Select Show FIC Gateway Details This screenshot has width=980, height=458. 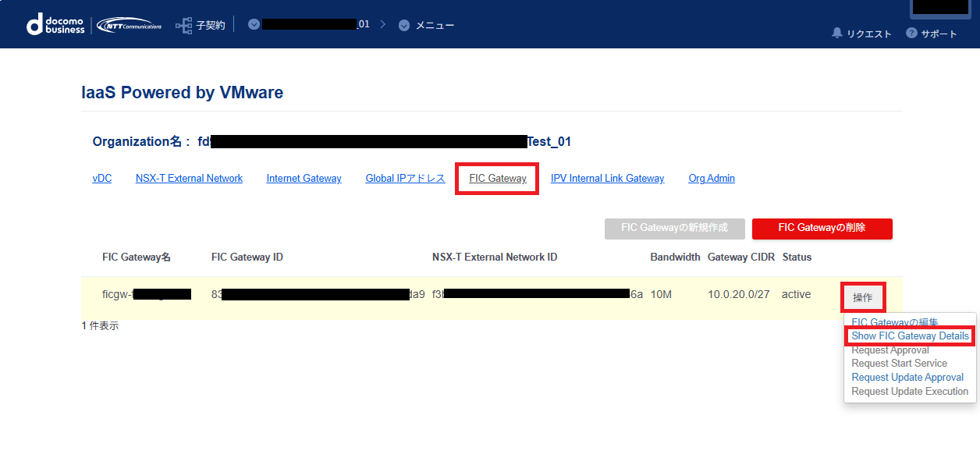click(910, 336)
